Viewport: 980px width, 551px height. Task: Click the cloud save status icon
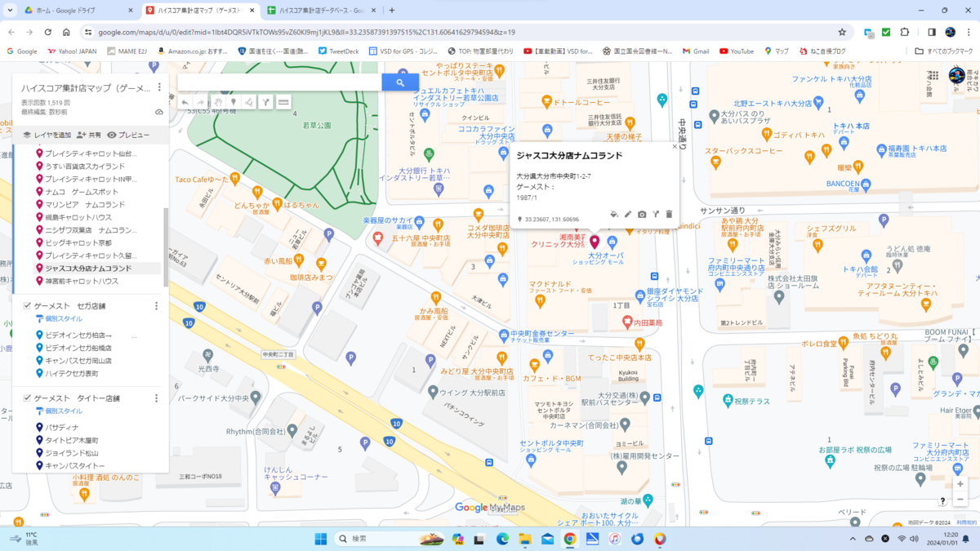pos(159,112)
